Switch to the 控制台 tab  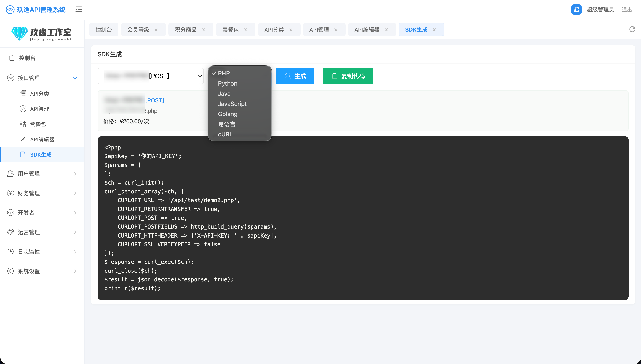(x=104, y=29)
